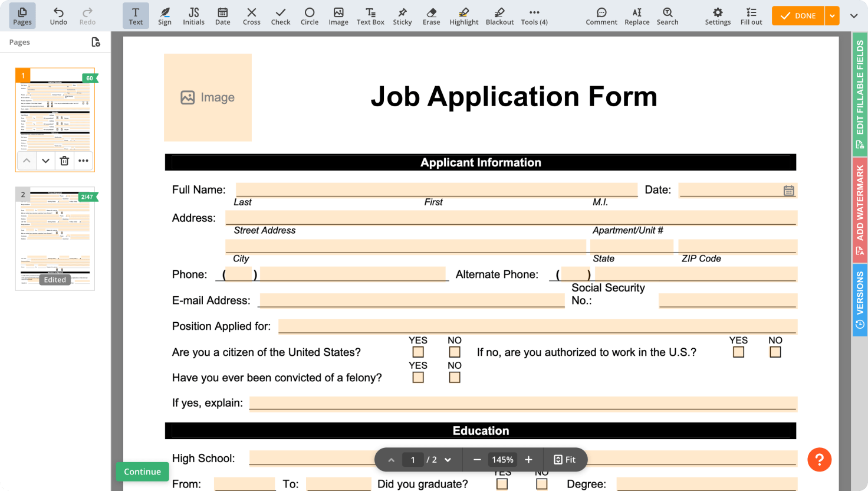Click the Continue button

pyautogui.click(x=142, y=472)
